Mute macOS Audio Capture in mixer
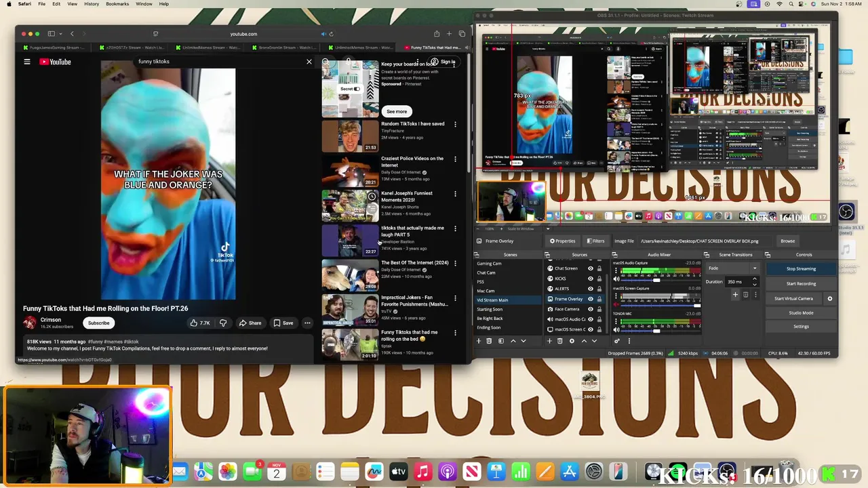 [x=616, y=279]
